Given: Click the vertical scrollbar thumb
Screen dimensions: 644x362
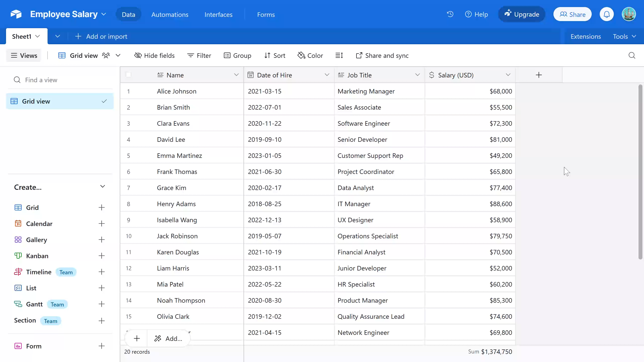Looking at the screenshot, I should coord(640,172).
